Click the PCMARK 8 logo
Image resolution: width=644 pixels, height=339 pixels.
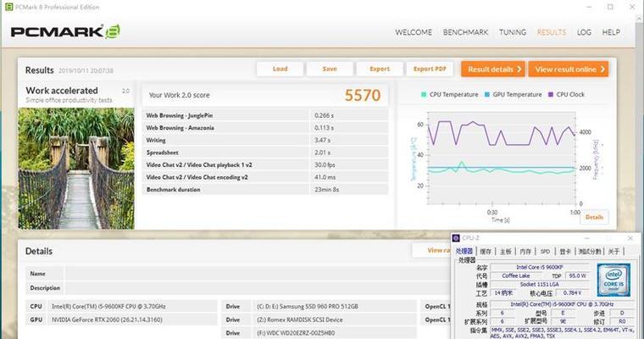click(x=65, y=31)
